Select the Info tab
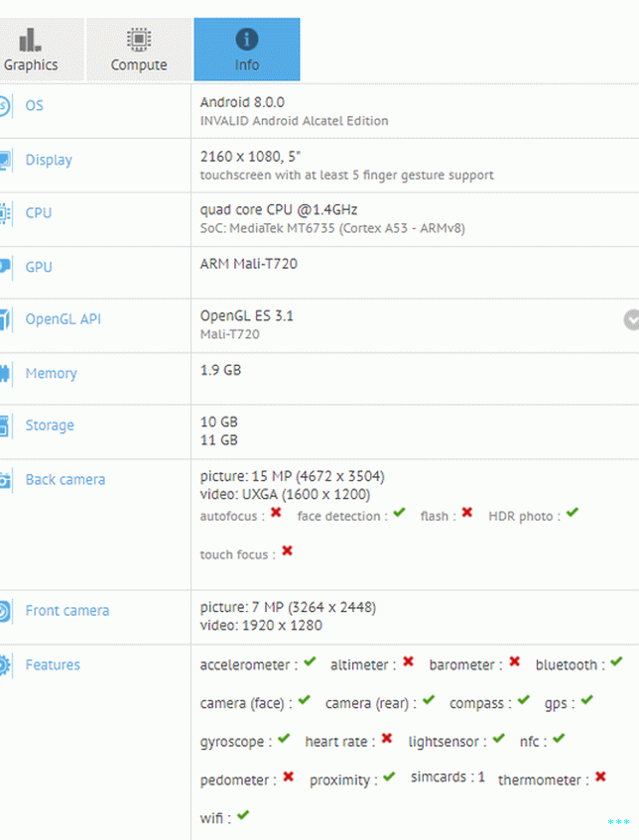This screenshot has height=840, width=639. [247, 50]
